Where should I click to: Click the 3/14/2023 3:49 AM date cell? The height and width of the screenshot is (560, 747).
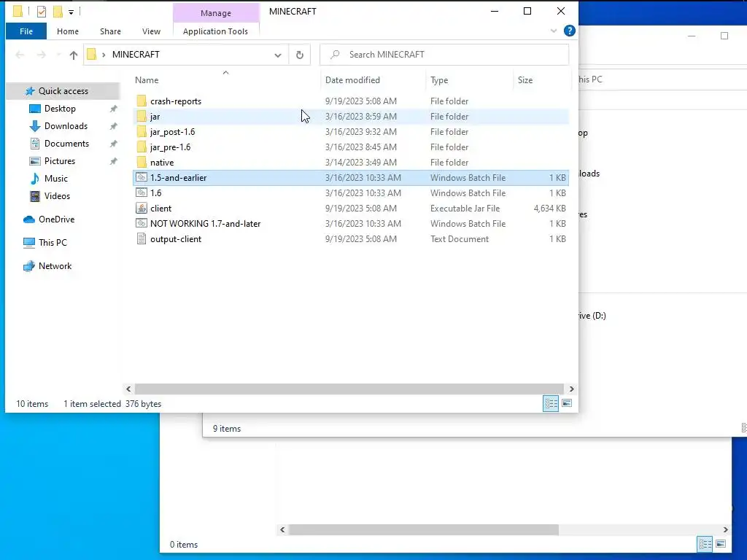tap(360, 162)
